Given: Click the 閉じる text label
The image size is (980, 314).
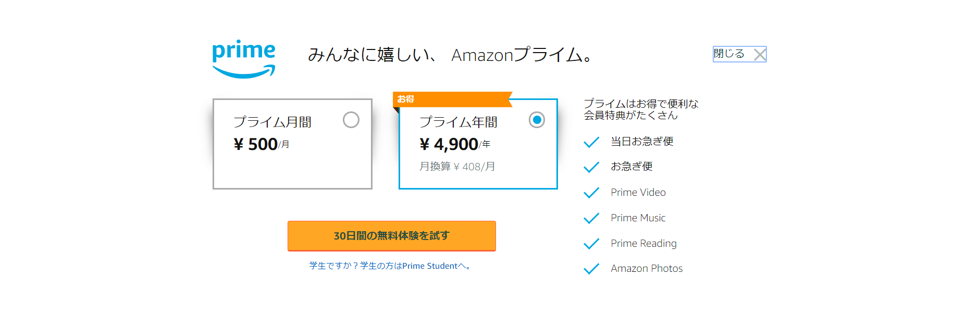Looking at the screenshot, I should pos(729,54).
